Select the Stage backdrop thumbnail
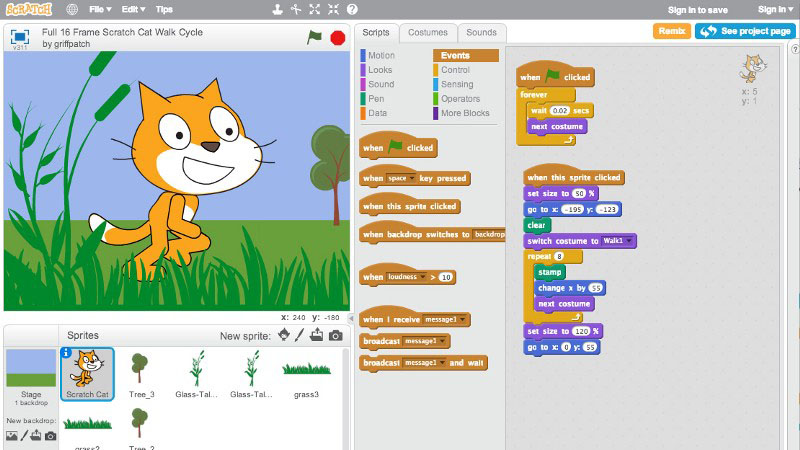 click(x=31, y=368)
